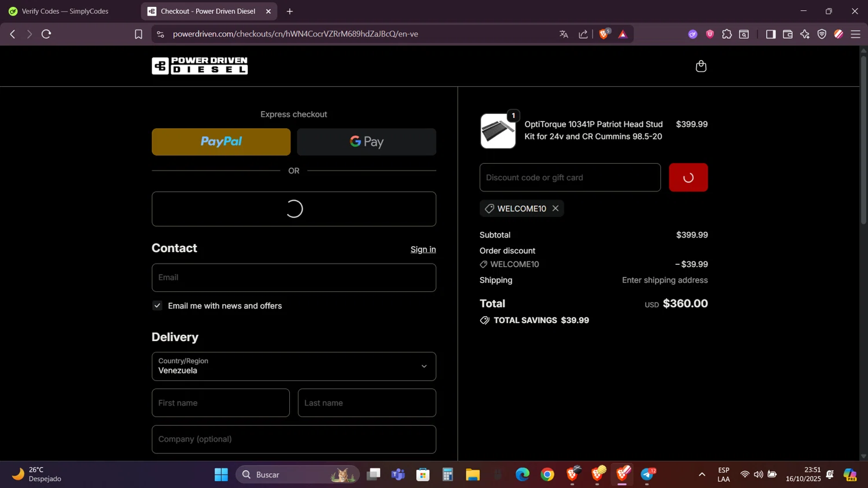Open Google Chrome from taskbar
Viewport: 868px width, 488px height.
[x=547, y=475]
